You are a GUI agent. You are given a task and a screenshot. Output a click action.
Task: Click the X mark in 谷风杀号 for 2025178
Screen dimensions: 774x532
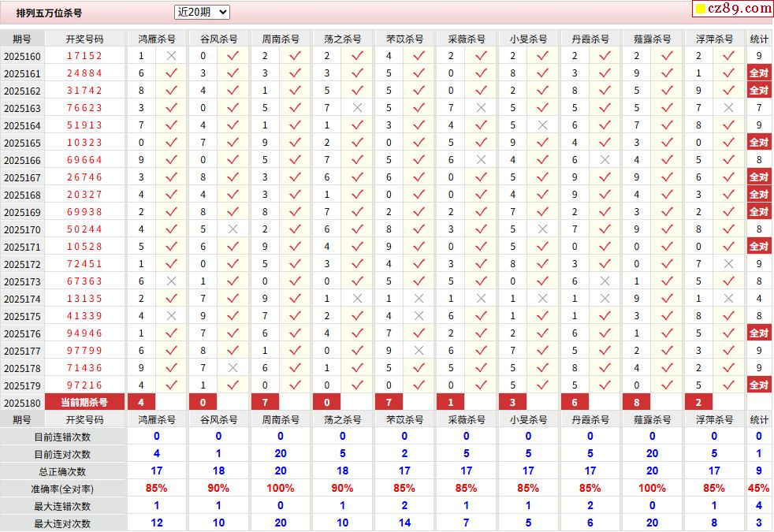pos(233,367)
